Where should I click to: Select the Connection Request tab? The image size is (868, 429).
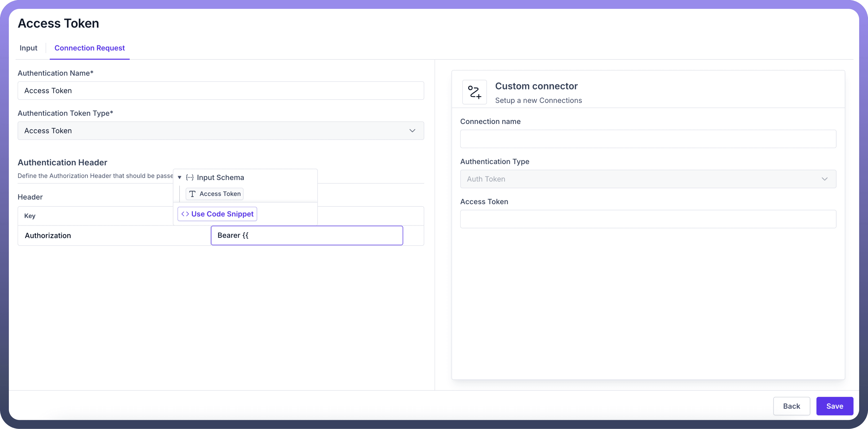pyautogui.click(x=89, y=48)
